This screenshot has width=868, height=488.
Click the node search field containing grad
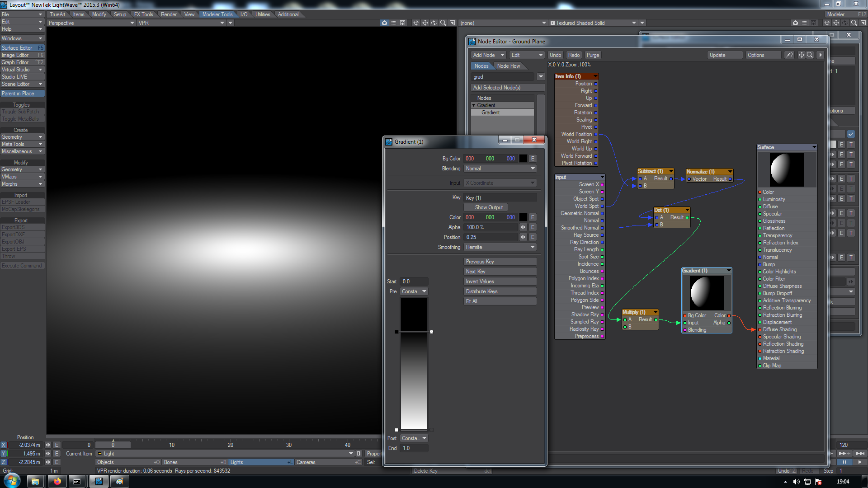pyautogui.click(x=502, y=77)
